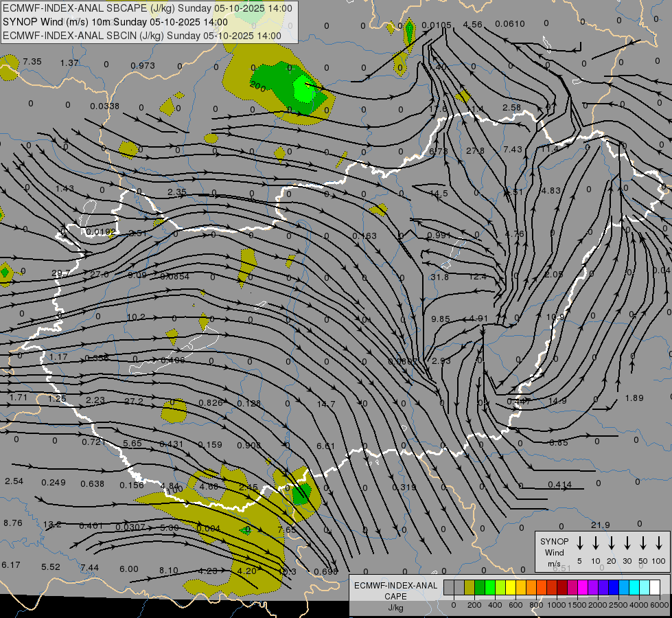Click the 200 contour label in green area
This screenshot has width=672, height=618.
tap(257, 87)
